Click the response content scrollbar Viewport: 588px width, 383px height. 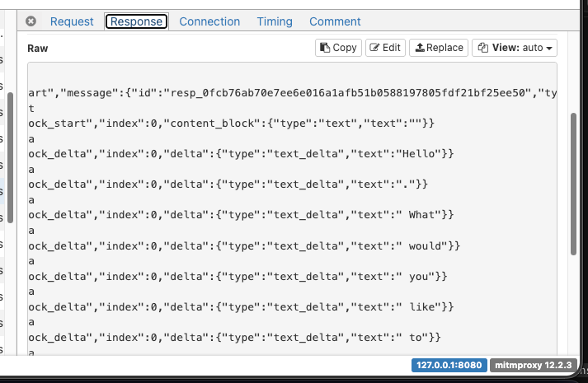click(x=573, y=184)
